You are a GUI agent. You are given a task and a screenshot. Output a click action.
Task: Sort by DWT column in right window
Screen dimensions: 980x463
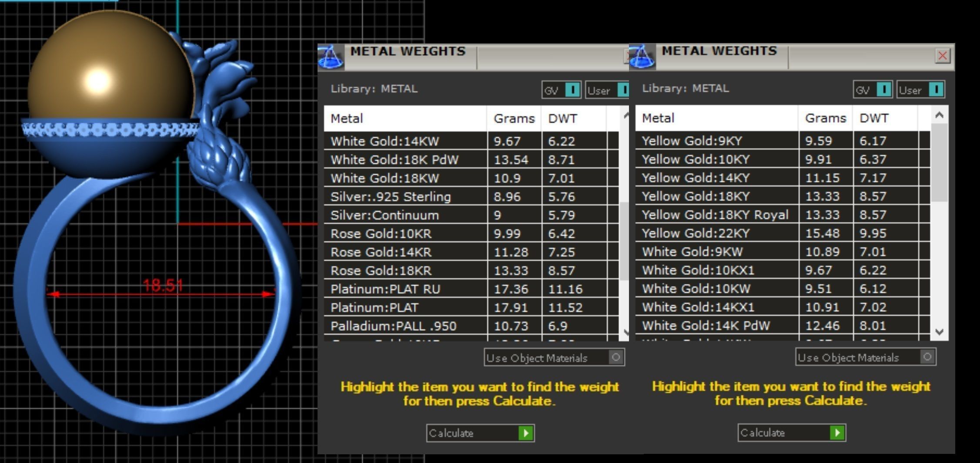pyautogui.click(x=886, y=118)
